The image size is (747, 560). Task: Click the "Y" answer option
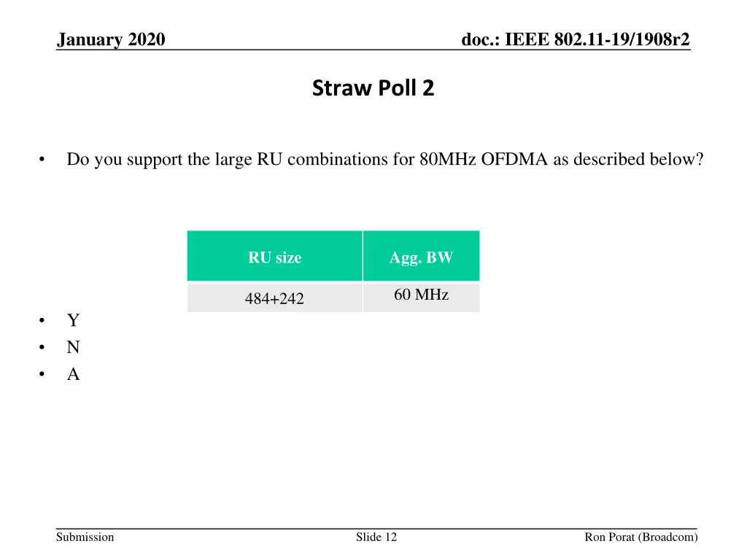(73, 321)
